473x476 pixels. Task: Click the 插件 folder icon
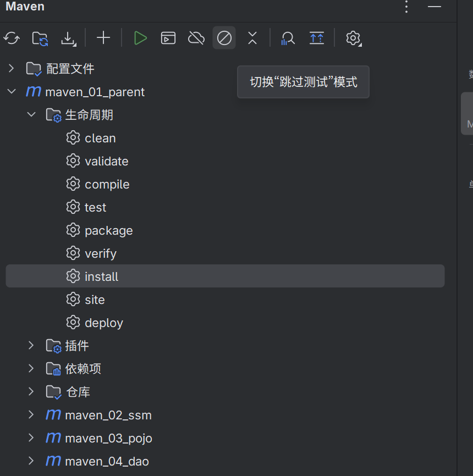pyautogui.click(x=53, y=346)
